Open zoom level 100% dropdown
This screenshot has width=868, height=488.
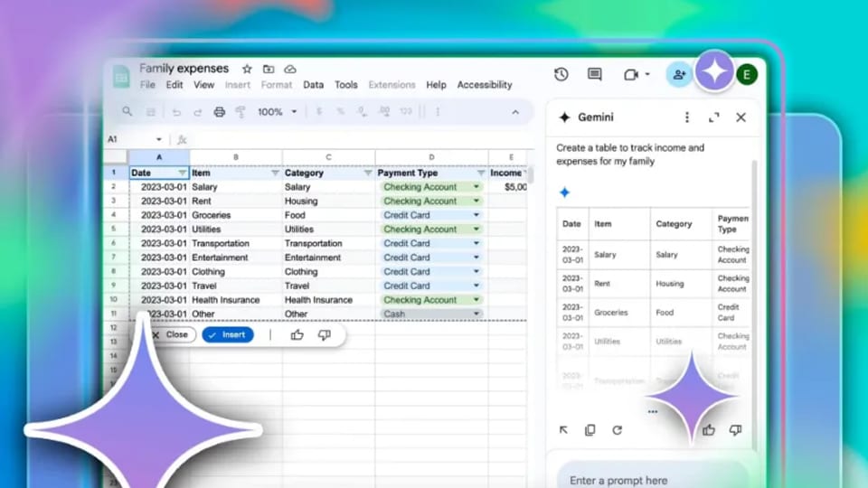click(x=277, y=112)
